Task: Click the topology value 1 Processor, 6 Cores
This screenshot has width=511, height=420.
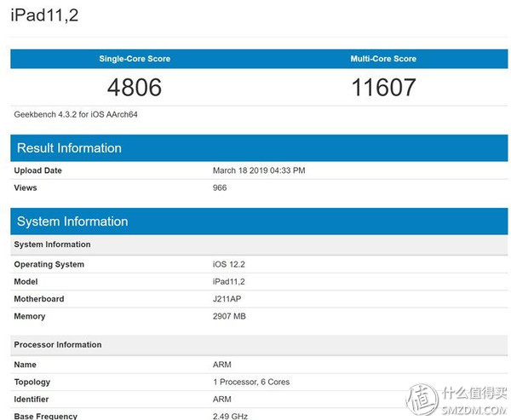Action: click(x=250, y=382)
